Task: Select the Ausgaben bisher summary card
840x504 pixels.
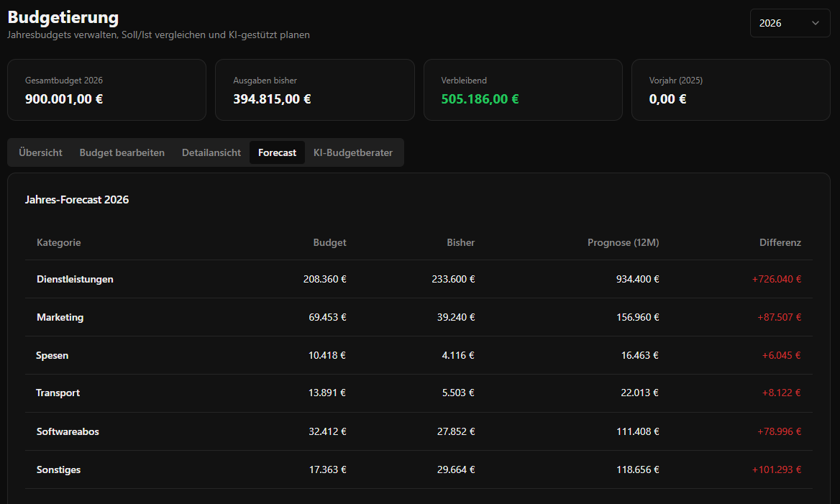Action: [314, 90]
